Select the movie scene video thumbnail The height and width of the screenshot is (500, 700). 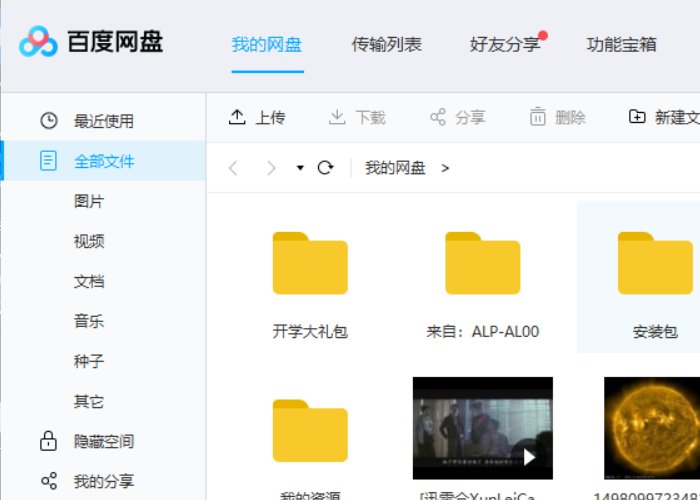tap(483, 428)
